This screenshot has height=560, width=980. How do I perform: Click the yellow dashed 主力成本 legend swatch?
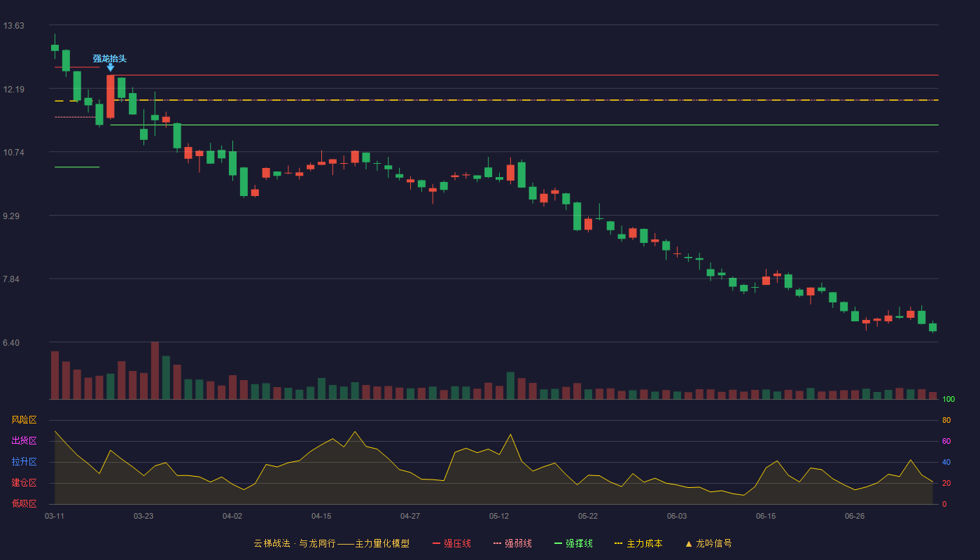click(x=618, y=544)
